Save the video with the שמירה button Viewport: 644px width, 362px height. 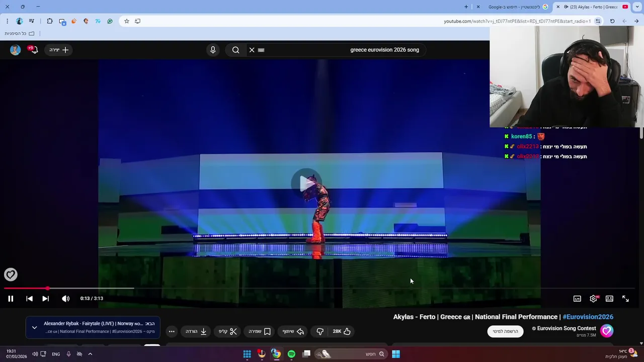coord(259,331)
